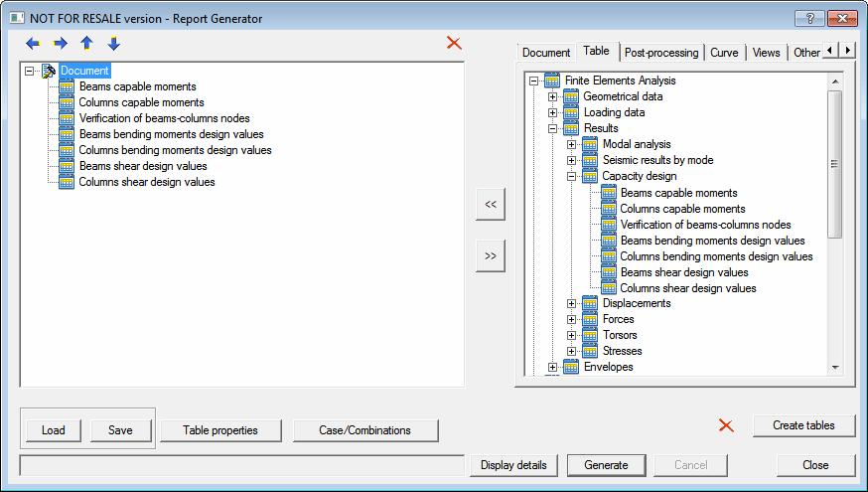Click table icon of left Columns shear design values
868x492 pixels.
[67, 182]
